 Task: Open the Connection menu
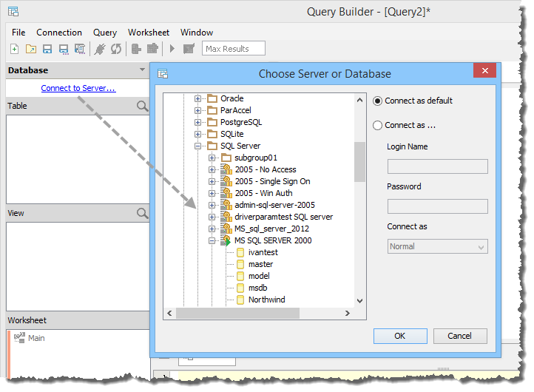[59, 33]
